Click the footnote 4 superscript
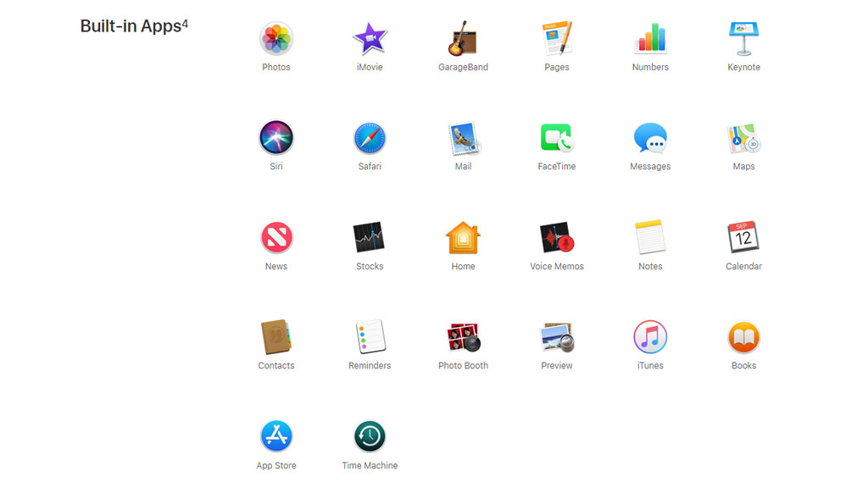Screen dimensions: 868x498 tap(185, 24)
